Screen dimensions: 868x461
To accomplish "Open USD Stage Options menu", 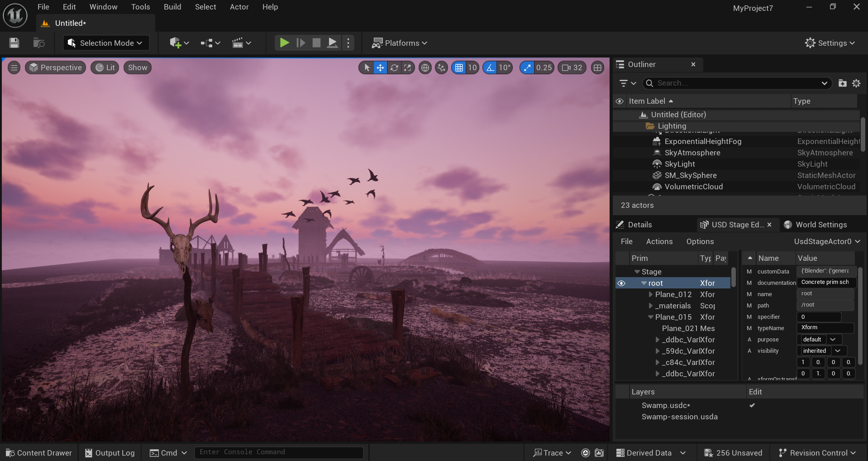I will 700,241.
